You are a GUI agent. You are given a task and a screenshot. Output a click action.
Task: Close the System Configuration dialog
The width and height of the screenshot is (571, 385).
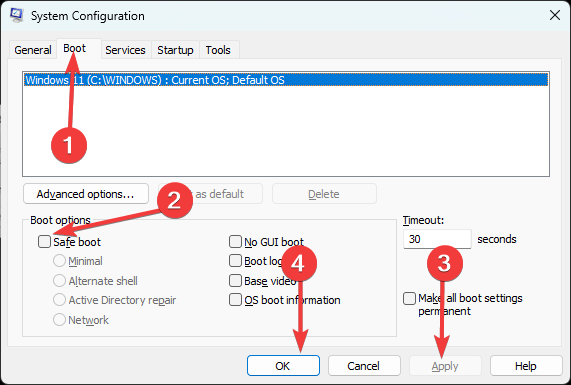(x=555, y=15)
